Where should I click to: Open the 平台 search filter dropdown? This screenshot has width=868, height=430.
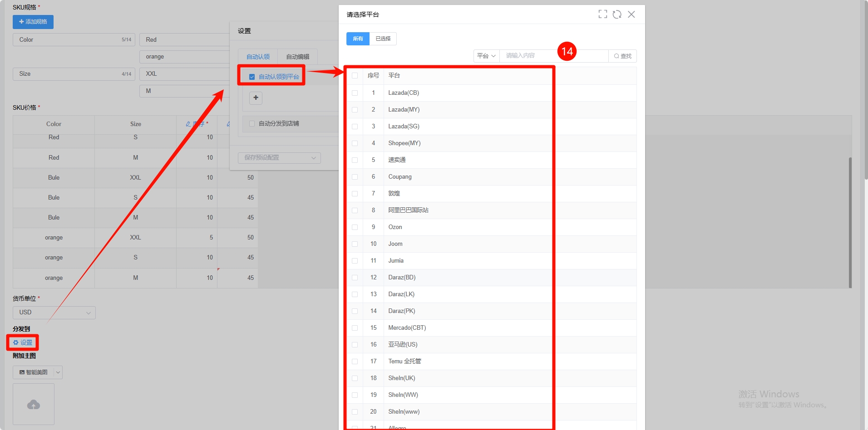pyautogui.click(x=486, y=56)
